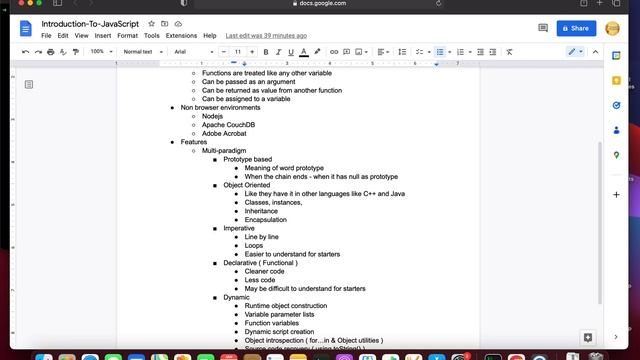Screen dimensions: 640x360
Task: Decrease font size with minus button
Action: (x=223, y=52)
